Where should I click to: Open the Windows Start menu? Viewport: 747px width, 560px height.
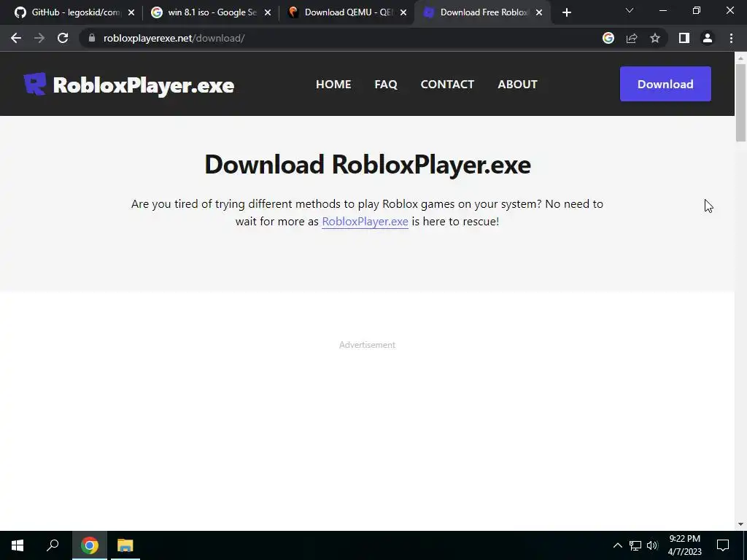click(x=18, y=545)
